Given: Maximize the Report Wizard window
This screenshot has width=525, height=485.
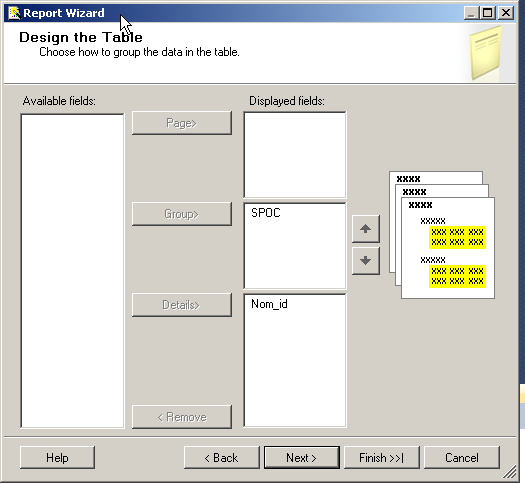Looking at the screenshot, I should pyautogui.click(x=488, y=13).
